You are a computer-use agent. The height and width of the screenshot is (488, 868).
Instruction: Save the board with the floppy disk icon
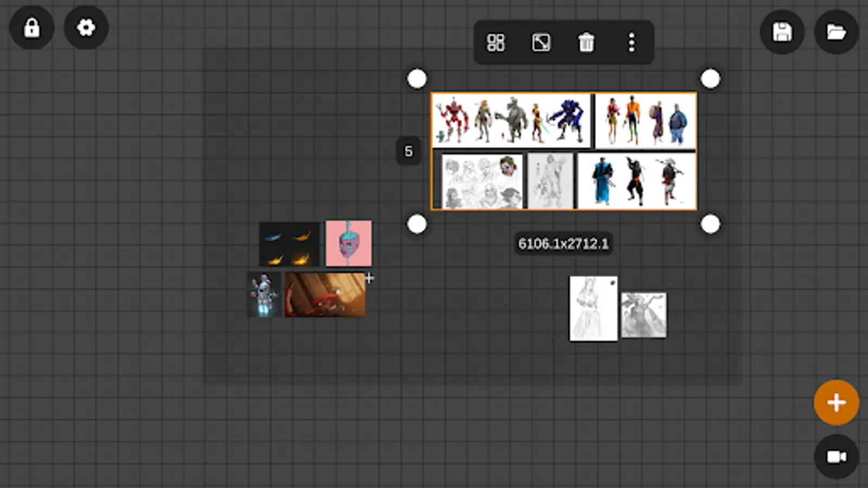point(782,32)
